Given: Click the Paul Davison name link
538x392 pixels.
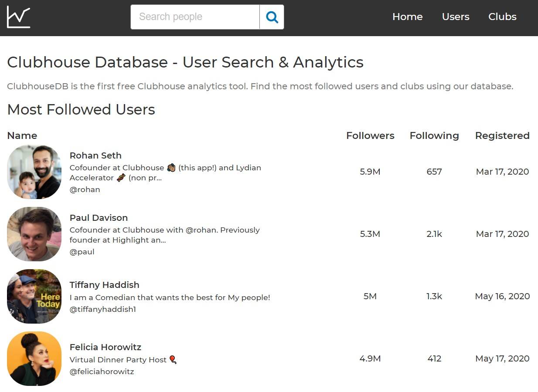Looking at the screenshot, I should click(99, 218).
